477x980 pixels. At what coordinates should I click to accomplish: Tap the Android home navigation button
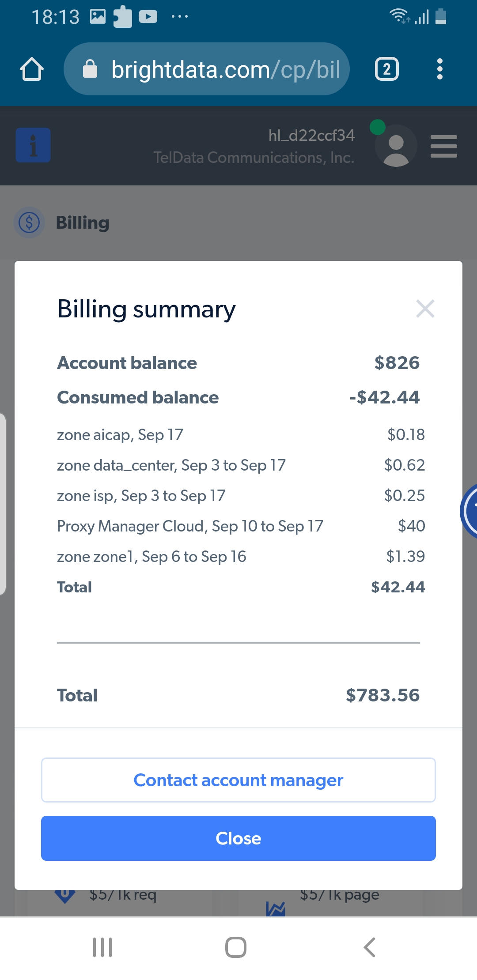tap(236, 947)
